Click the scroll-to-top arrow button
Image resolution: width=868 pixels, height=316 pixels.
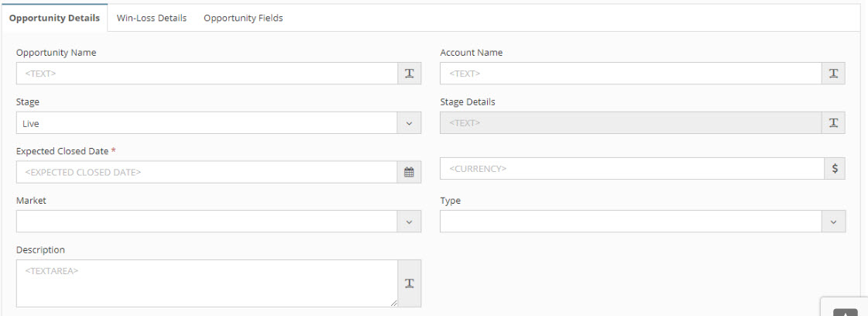point(846,312)
